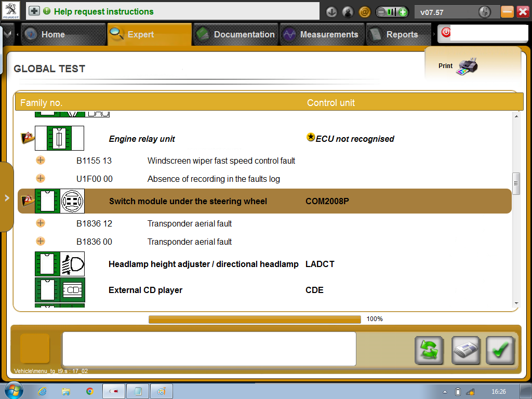532x399 pixels.
Task: Click the Peugeot logo icon
Action: pos(11,10)
